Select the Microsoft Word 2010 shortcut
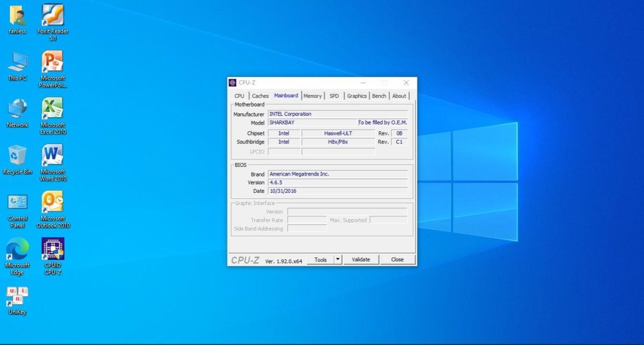Viewport: 644px width, 345px height. [x=52, y=162]
